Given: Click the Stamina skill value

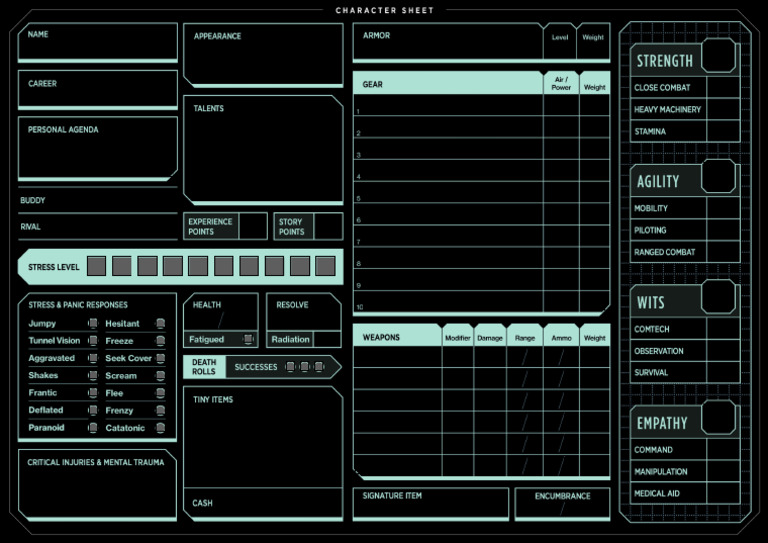Looking at the screenshot, I should tap(723, 131).
